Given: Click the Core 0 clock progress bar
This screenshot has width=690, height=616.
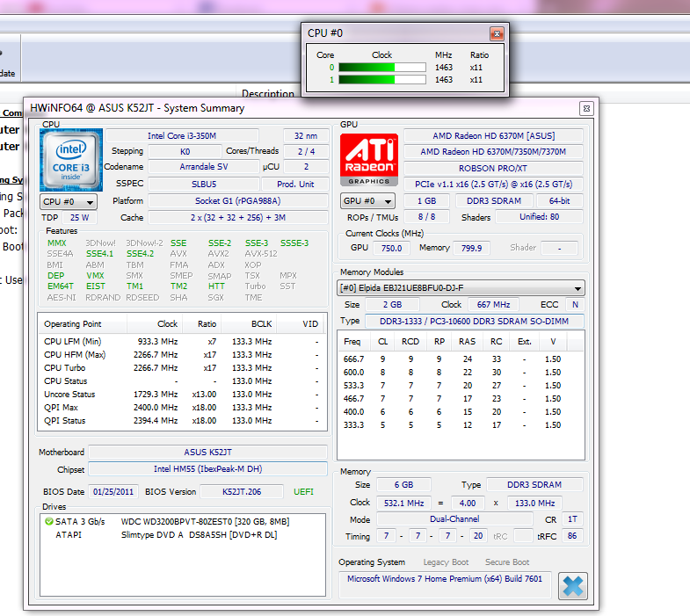Looking at the screenshot, I should tap(382, 68).
